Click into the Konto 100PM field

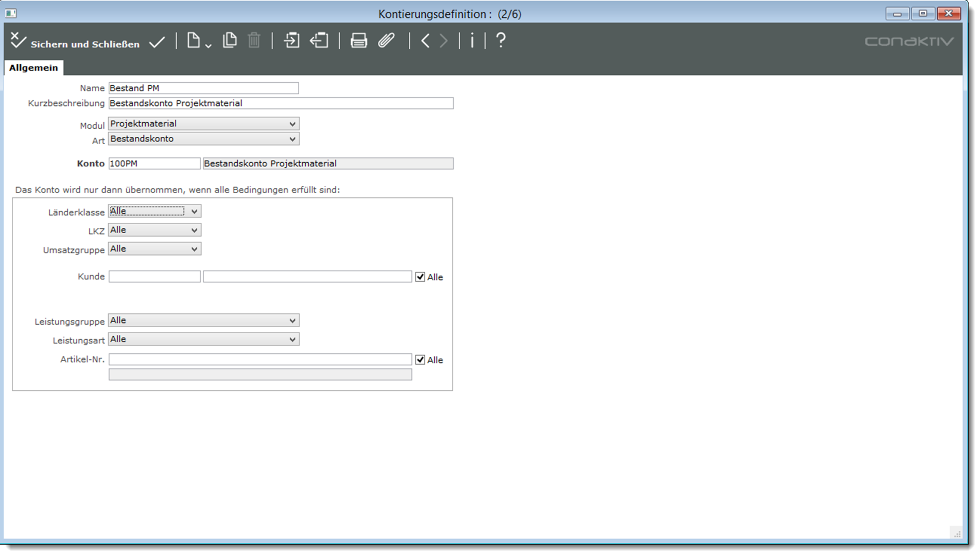(154, 163)
